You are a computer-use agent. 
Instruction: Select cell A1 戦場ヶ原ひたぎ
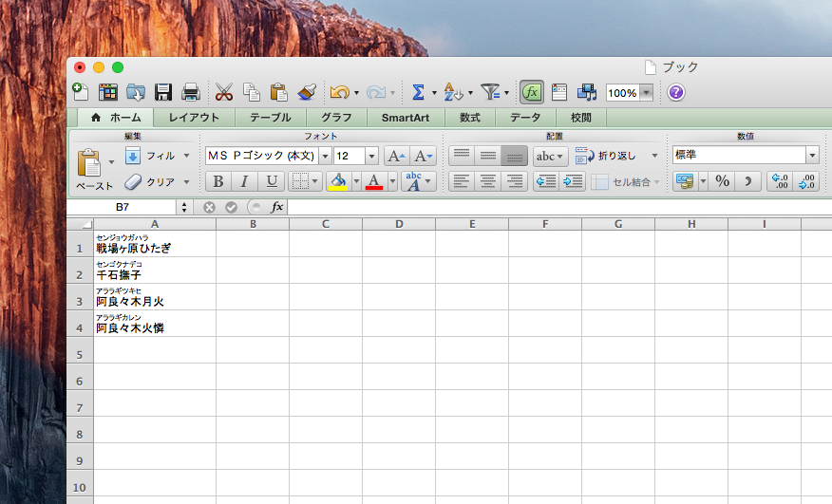pyautogui.click(x=155, y=244)
